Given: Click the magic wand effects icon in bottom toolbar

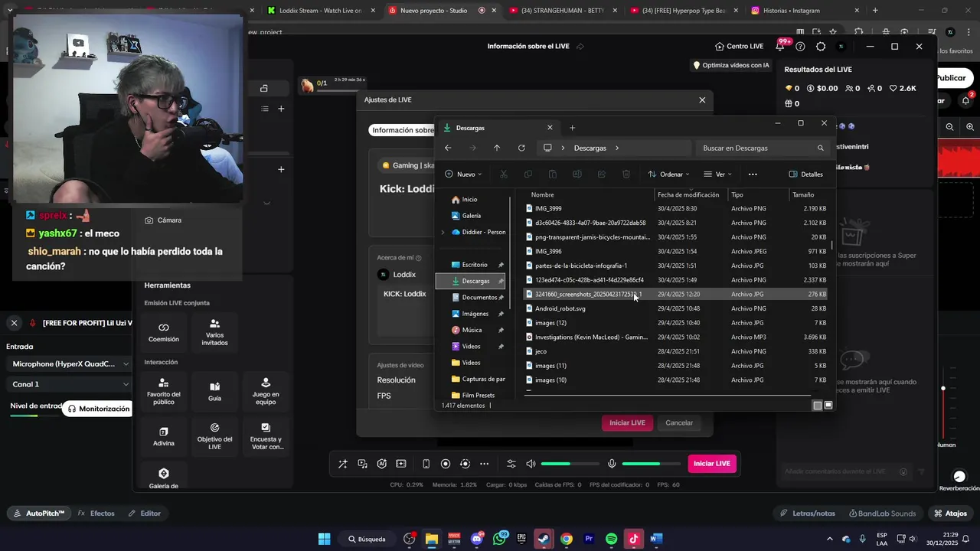Looking at the screenshot, I should pos(343,464).
